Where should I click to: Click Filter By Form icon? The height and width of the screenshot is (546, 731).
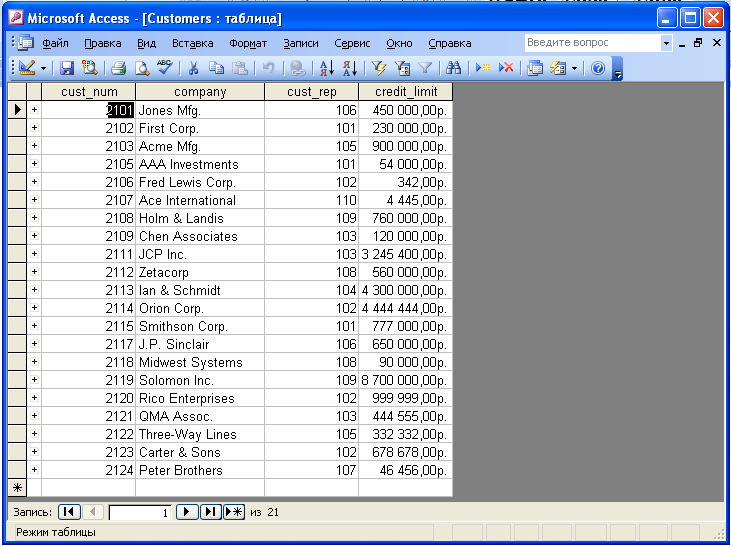click(402, 68)
